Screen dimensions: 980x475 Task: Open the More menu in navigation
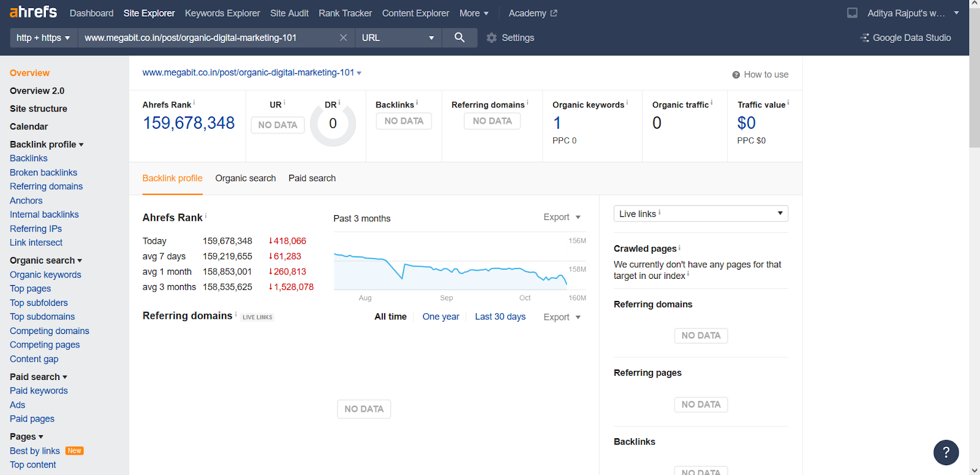[x=473, y=13]
